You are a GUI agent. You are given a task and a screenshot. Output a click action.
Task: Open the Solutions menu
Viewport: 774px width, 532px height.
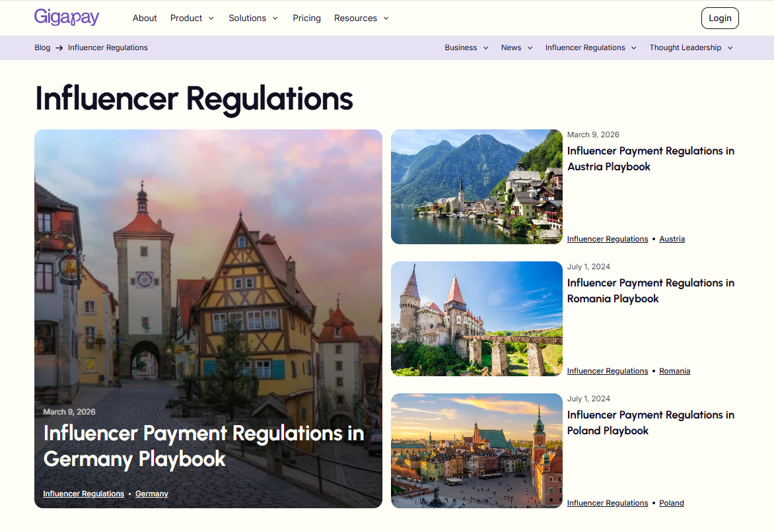pos(247,18)
